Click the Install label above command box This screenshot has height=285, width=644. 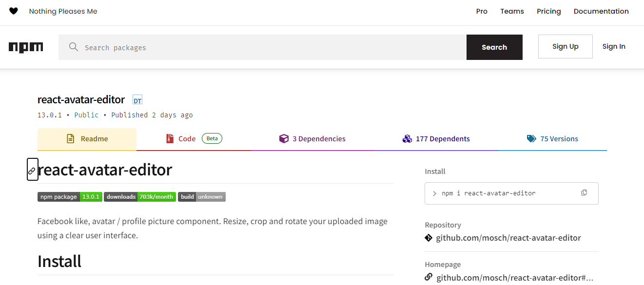[435, 171]
